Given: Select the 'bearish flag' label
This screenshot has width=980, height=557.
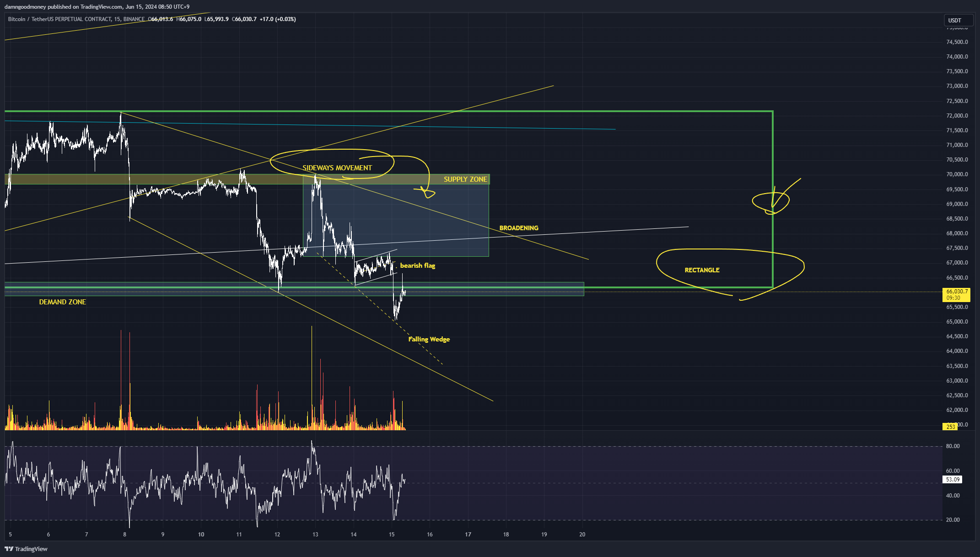Looking at the screenshot, I should (418, 265).
